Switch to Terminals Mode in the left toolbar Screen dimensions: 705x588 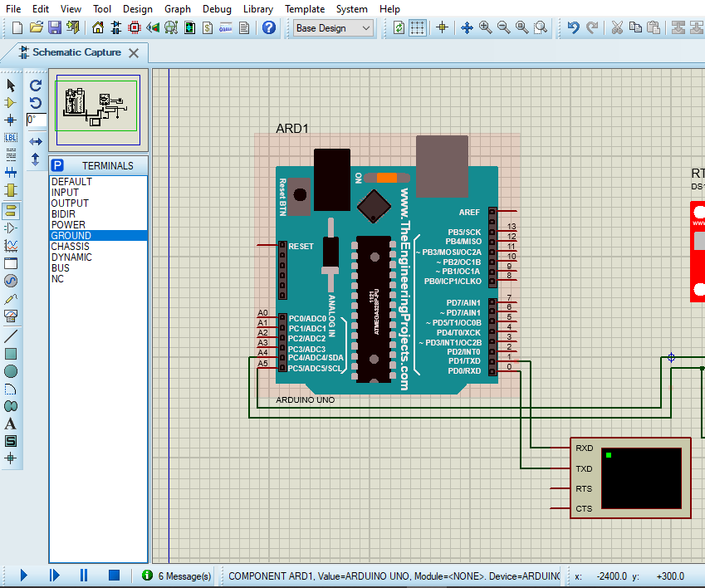(9, 209)
